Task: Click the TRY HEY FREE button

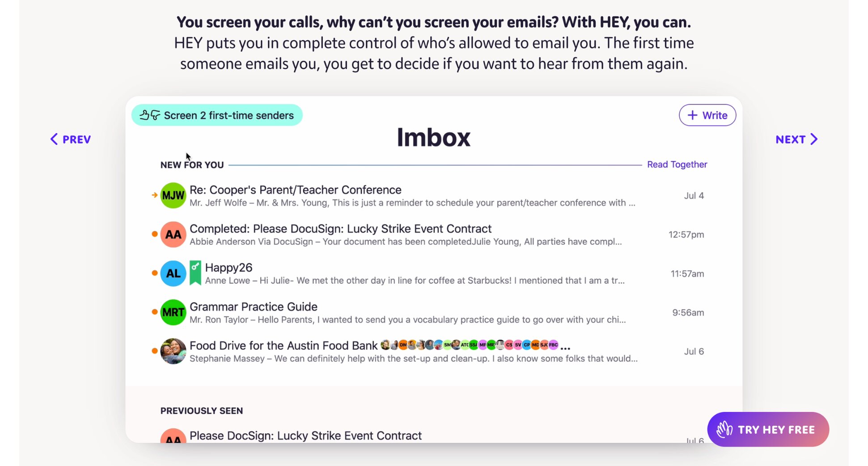Action: pyautogui.click(x=768, y=429)
